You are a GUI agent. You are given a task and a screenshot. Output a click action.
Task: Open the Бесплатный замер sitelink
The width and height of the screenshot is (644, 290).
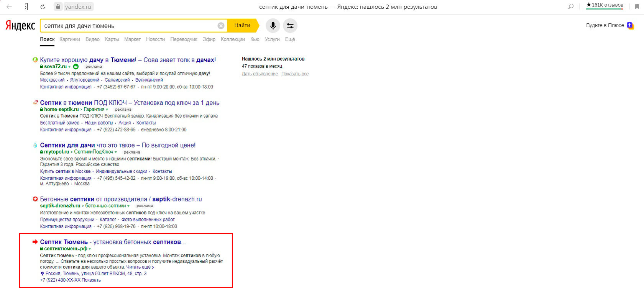click(x=59, y=123)
